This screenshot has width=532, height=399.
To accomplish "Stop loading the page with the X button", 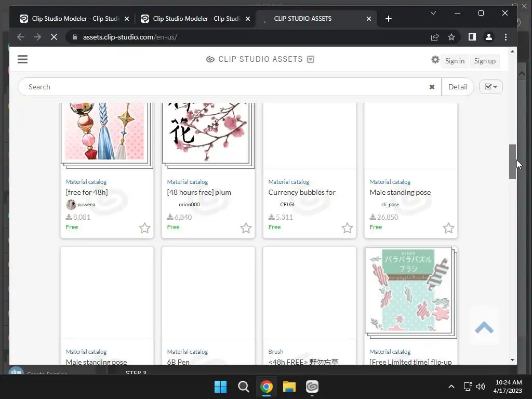I will pyautogui.click(x=54, y=37).
